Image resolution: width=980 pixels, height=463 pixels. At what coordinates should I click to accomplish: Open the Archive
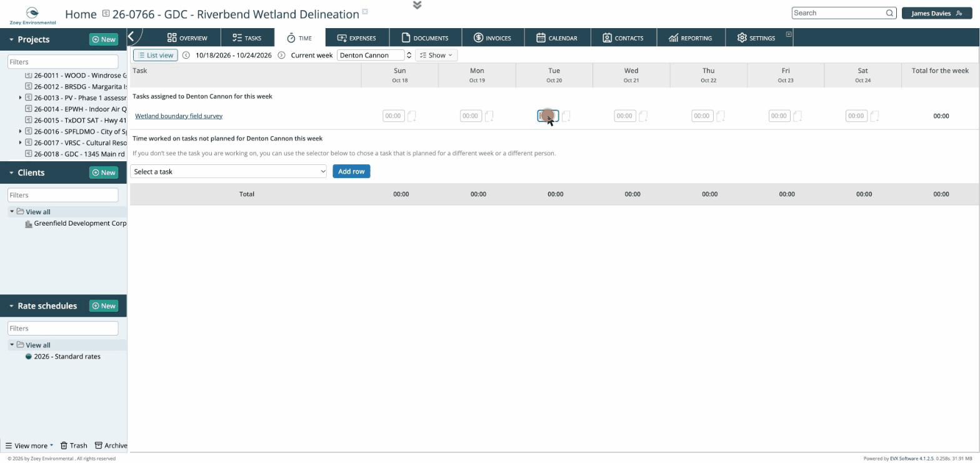(111, 446)
